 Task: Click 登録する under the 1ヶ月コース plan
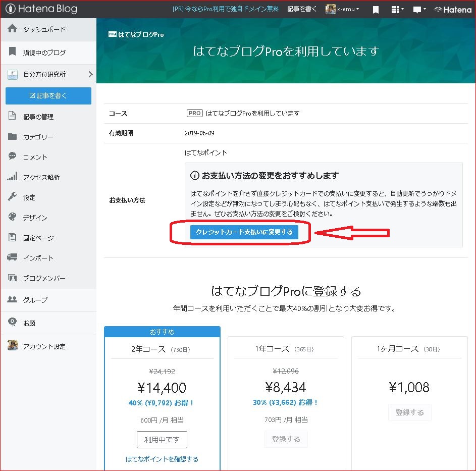point(409,412)
